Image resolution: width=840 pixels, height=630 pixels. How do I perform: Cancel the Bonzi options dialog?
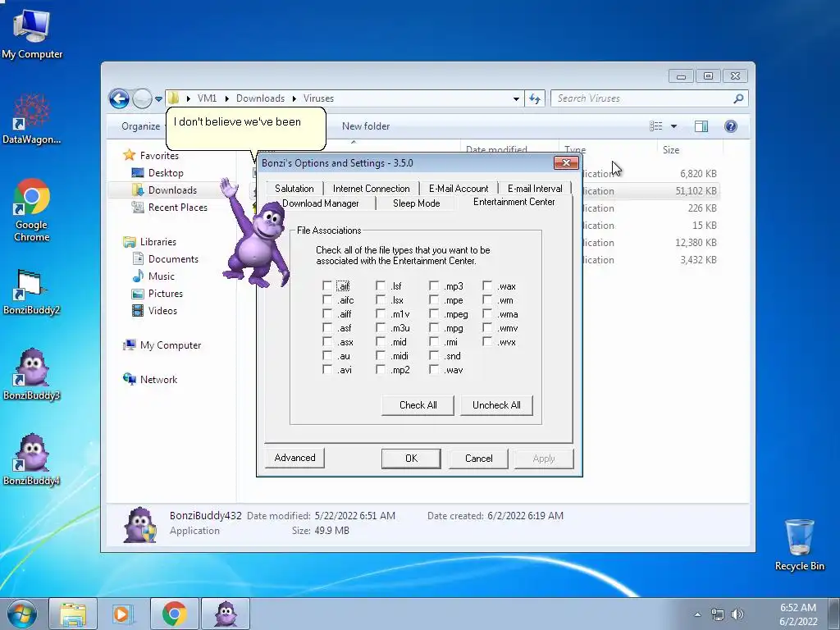[x=478, y=459]
